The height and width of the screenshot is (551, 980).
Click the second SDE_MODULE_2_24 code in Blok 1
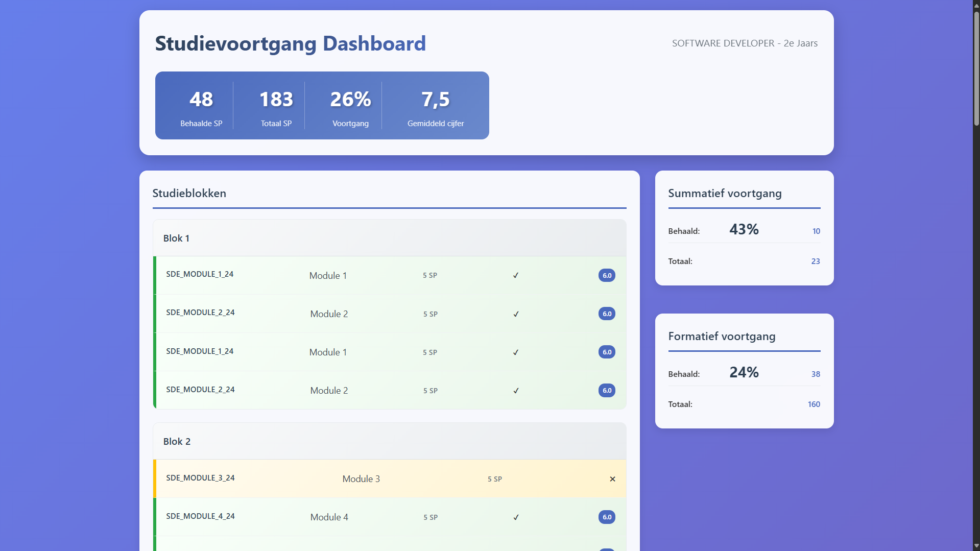(x=200, y=390)
